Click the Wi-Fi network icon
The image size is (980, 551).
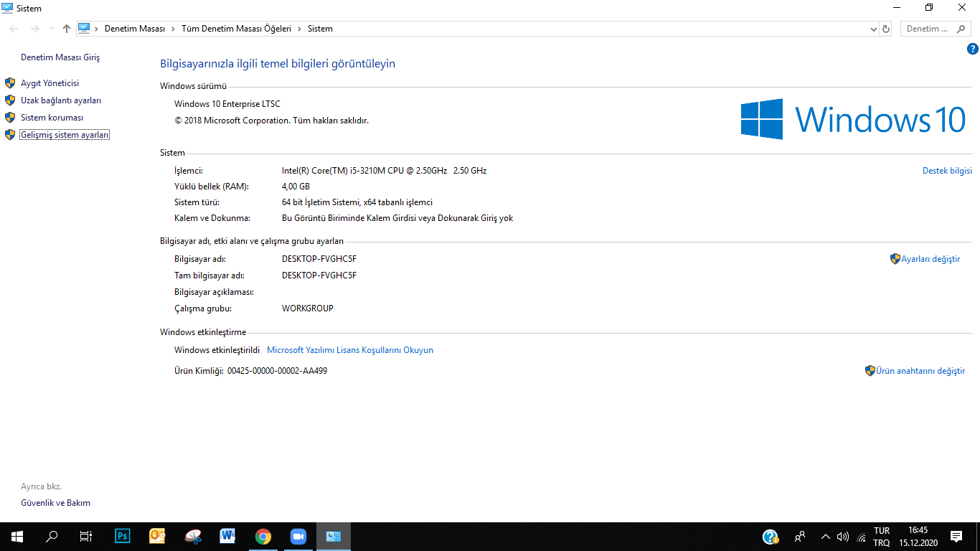862,537
